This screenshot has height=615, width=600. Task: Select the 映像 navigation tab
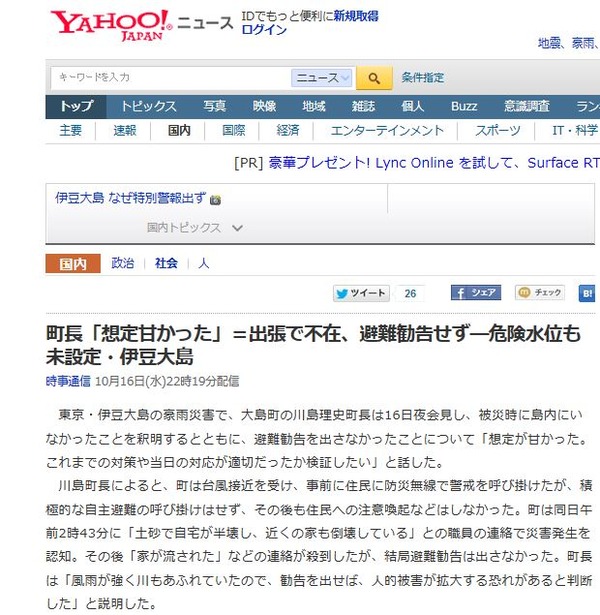[x=264, y=106]
